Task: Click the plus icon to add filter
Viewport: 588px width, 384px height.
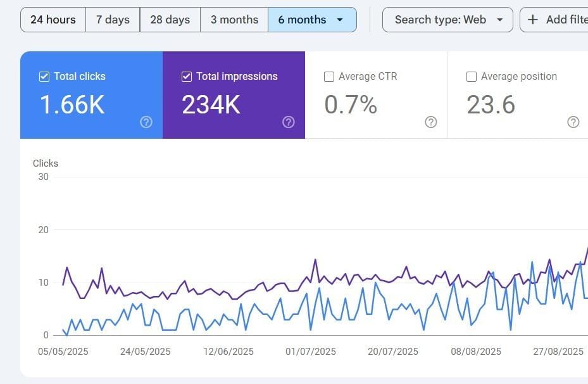Action: tap(534, 20)
